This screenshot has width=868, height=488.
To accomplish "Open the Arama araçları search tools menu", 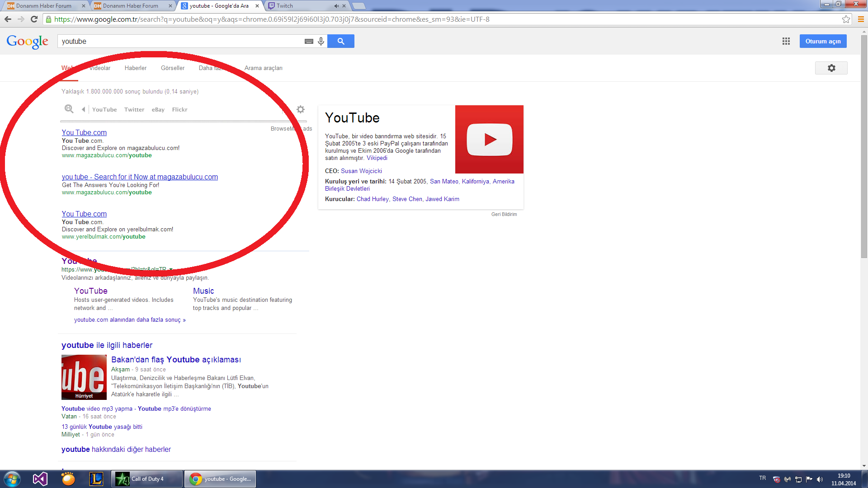I will coord(263,68).
